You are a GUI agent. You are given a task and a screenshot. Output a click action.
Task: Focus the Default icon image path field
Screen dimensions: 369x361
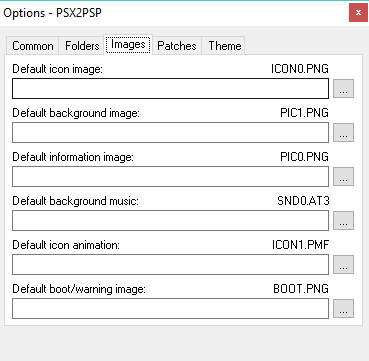click(170, 89)
